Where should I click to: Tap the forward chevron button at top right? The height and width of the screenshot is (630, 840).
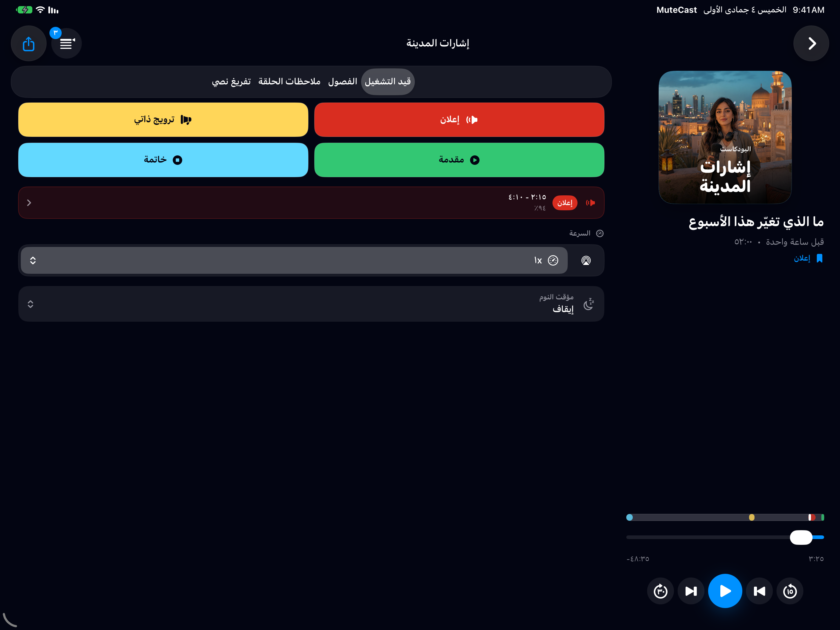[811, 43]
